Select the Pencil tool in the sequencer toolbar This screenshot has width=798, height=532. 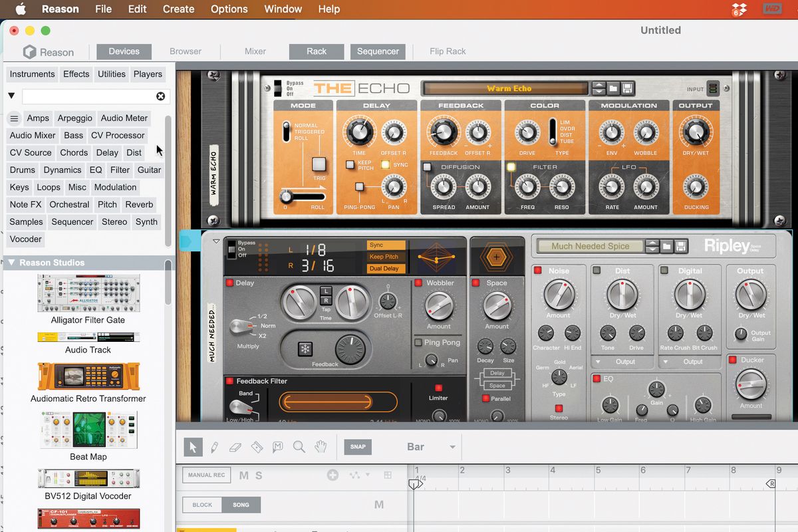(214, 447)
